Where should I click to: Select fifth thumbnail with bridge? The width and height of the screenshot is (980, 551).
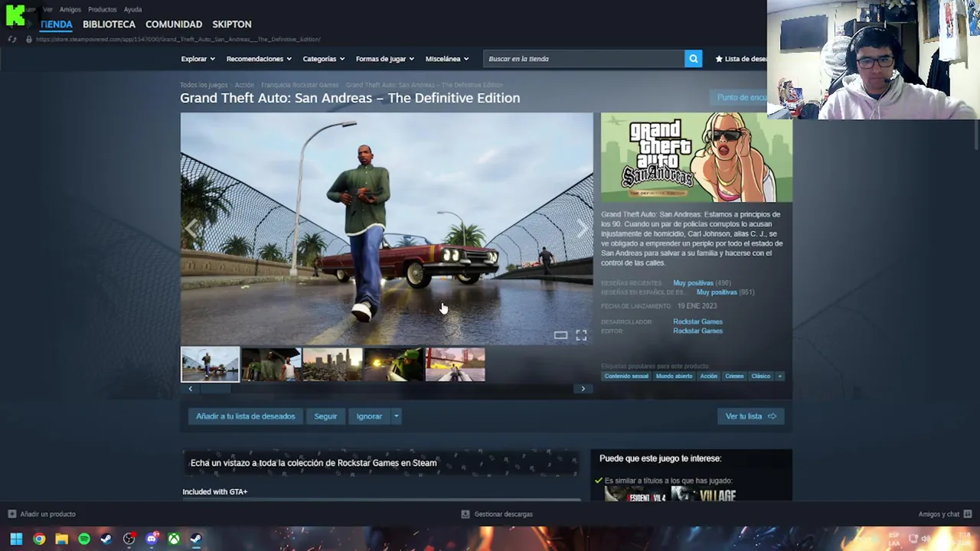coord(455,364)
